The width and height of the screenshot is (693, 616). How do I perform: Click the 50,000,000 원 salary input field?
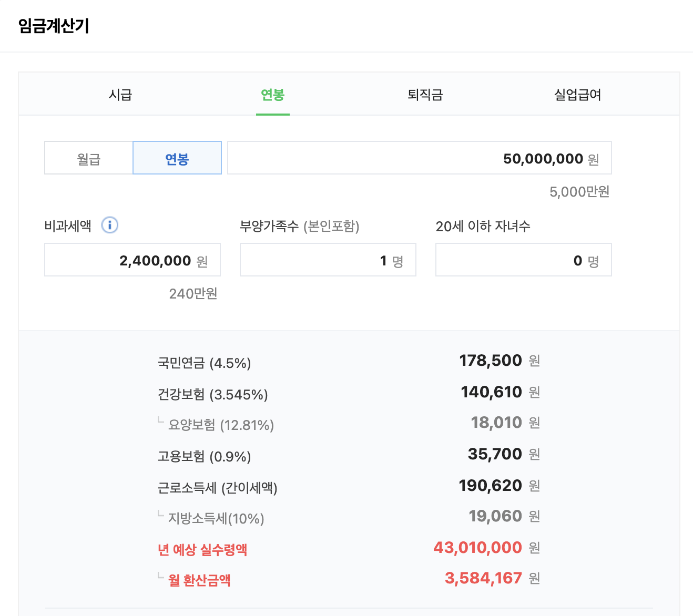419,158
